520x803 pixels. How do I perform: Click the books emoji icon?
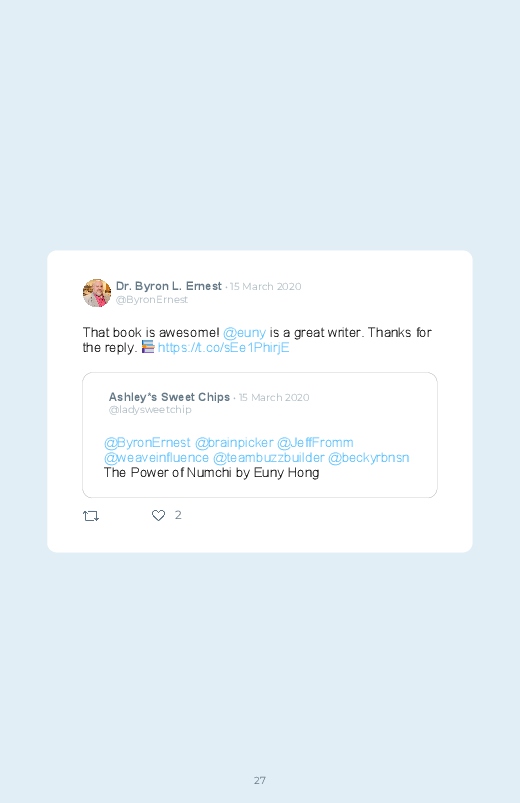(x=148, y=347)
